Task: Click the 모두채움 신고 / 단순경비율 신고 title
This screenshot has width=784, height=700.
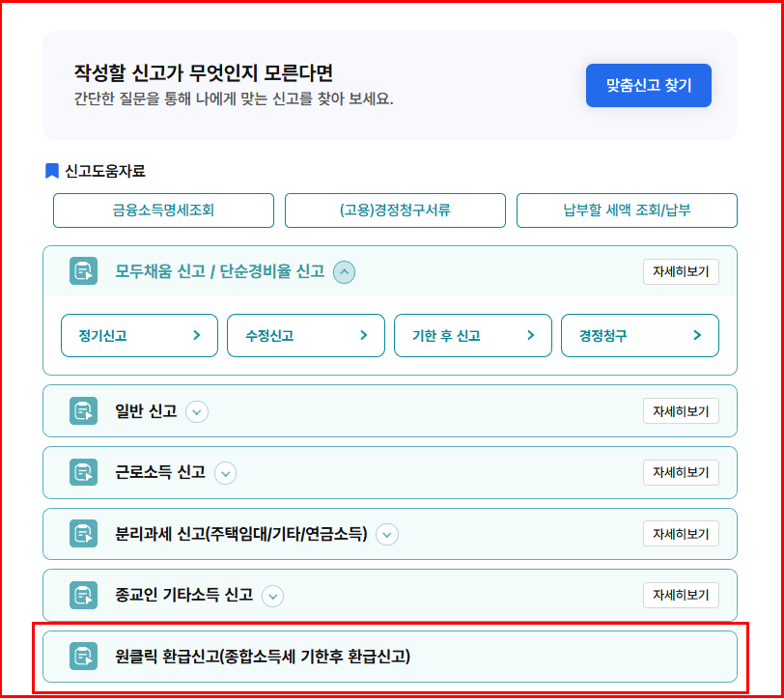Action: tap(219, 271)
